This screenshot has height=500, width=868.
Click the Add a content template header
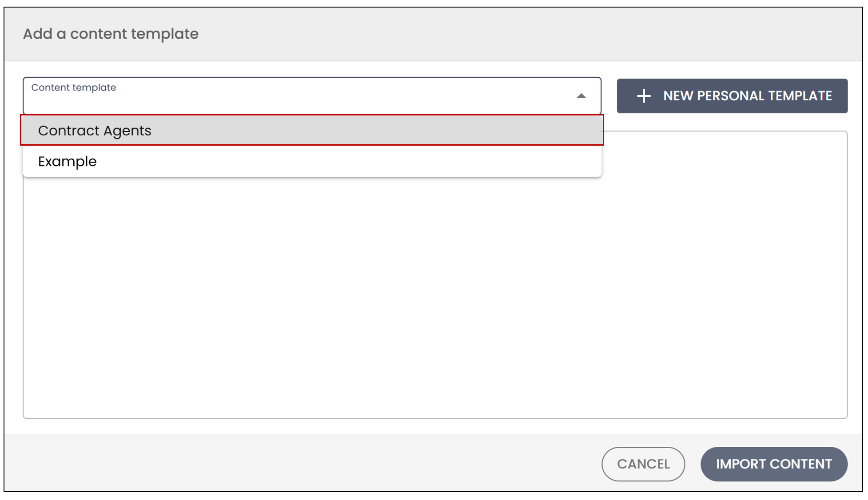pyautogui.click(x=111, y=34)
